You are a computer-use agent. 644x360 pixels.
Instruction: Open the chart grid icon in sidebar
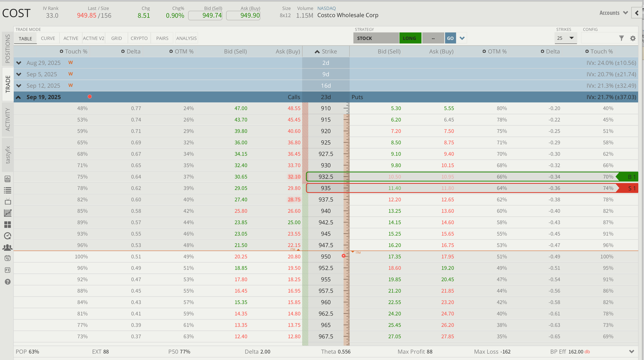[8, 213]
